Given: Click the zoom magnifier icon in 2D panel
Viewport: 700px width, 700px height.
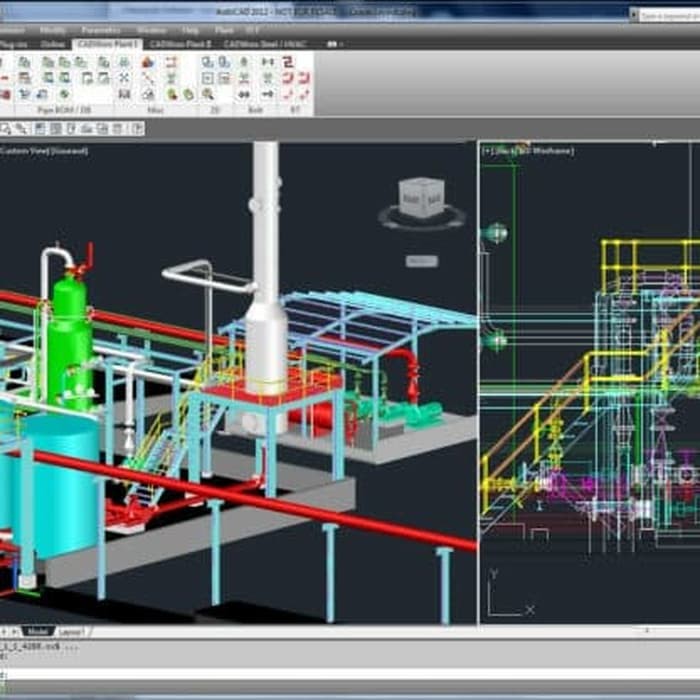Looking at the screenshot, I should pyautogui.click(x=208, y=94).
